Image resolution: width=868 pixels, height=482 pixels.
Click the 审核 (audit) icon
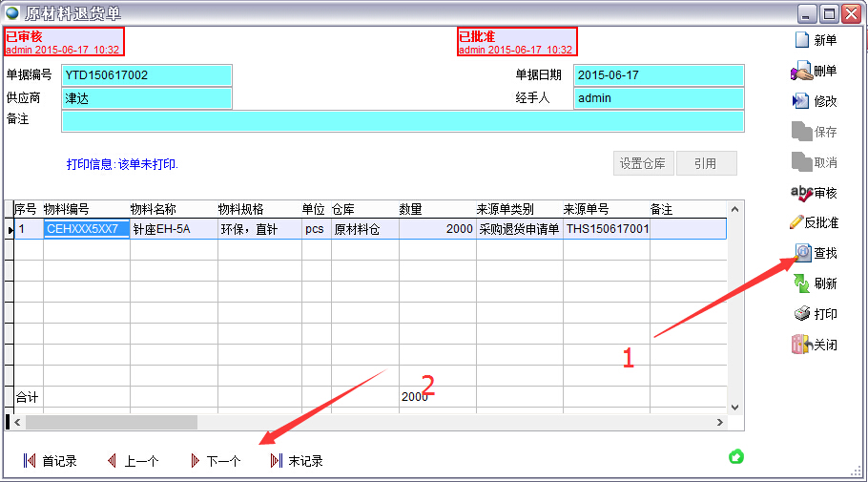[801, 193]
